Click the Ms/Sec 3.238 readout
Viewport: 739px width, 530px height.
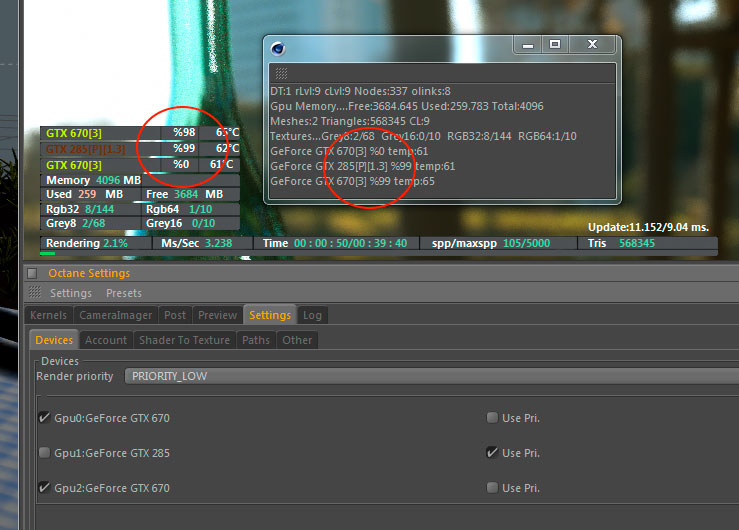[197, 243]
